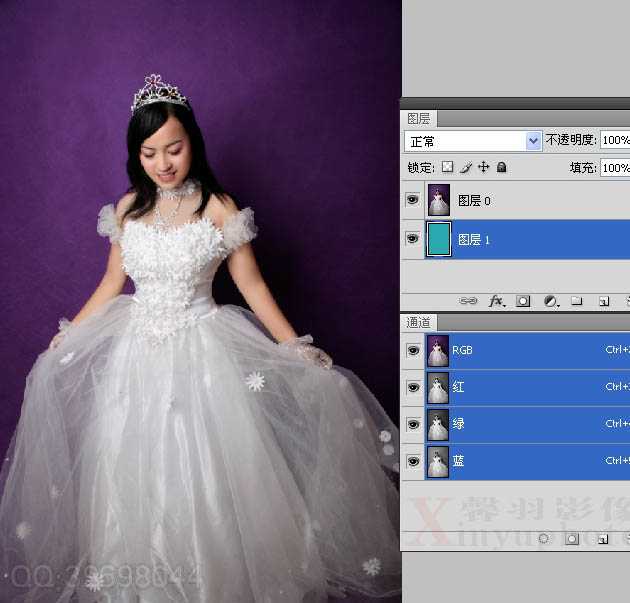Create a new layer in layers panel
This screenshot has height=603, width=630.
coord(604,300)
